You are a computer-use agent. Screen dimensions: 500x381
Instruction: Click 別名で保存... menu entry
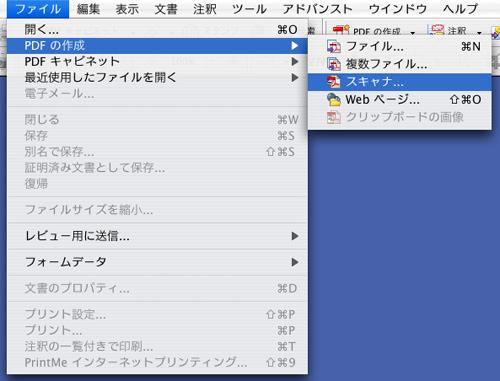157,152
